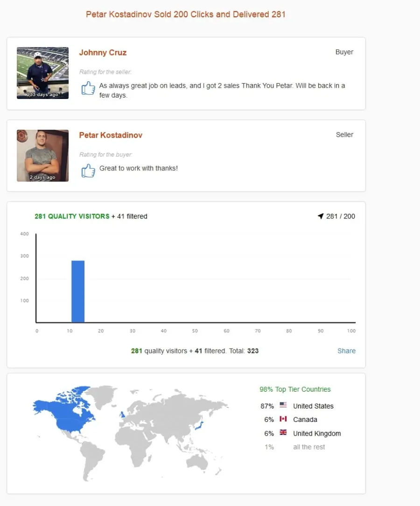420x506 pixels.
Task: Click the 98% Top Tier Countries label
Action: (x=295, y=389)
